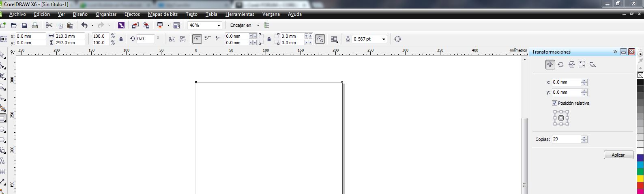
Task: Open the outline width 0.567 pt dropdown
Action: tap(384, 39)
